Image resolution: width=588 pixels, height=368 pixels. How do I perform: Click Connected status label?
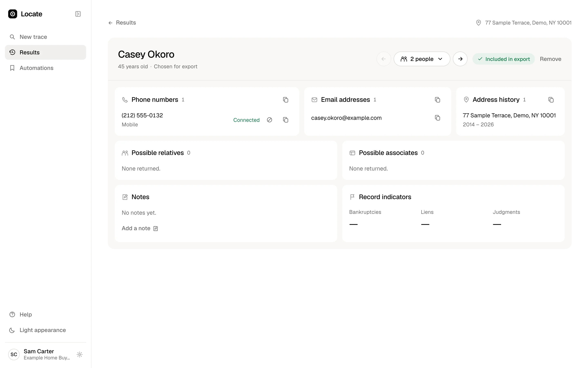coord(246,120)
